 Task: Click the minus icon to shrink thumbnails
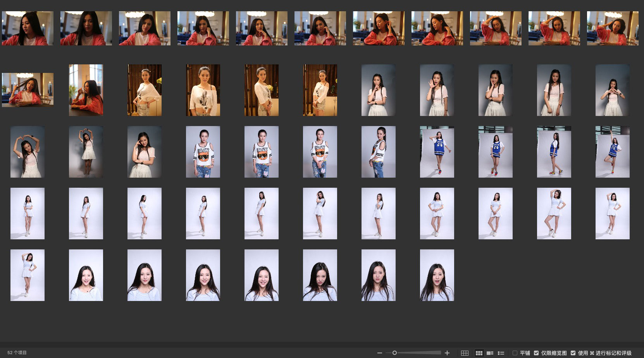pyautogui.click(x=379, y=353)
